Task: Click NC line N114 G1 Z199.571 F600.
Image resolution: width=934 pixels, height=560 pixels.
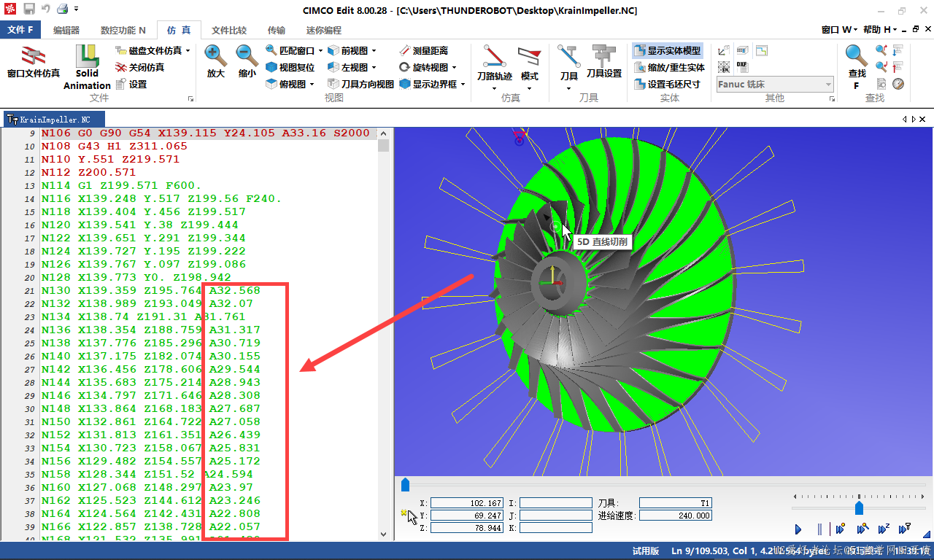Action: click(121, 185)
